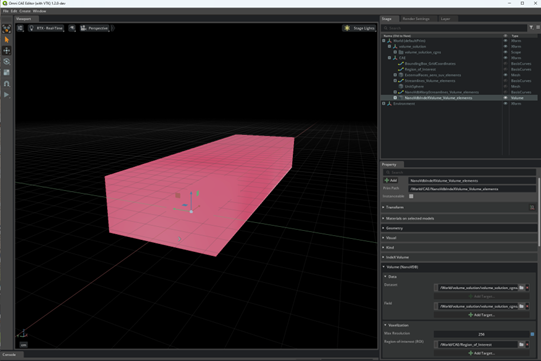Show the UnitSphere prim
The height and width of the screenshot is (361, 541).
pyautogui.click(x=505, y=86)
